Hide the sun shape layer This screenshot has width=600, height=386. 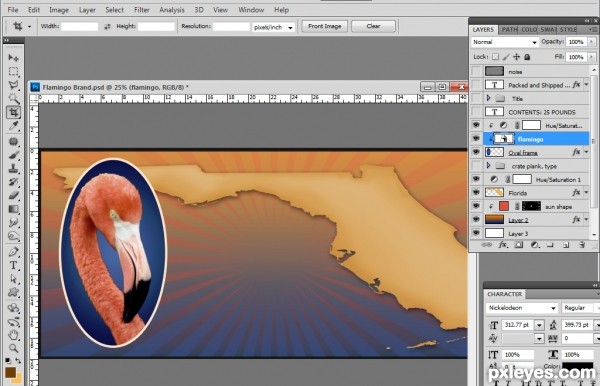(476, 207)
